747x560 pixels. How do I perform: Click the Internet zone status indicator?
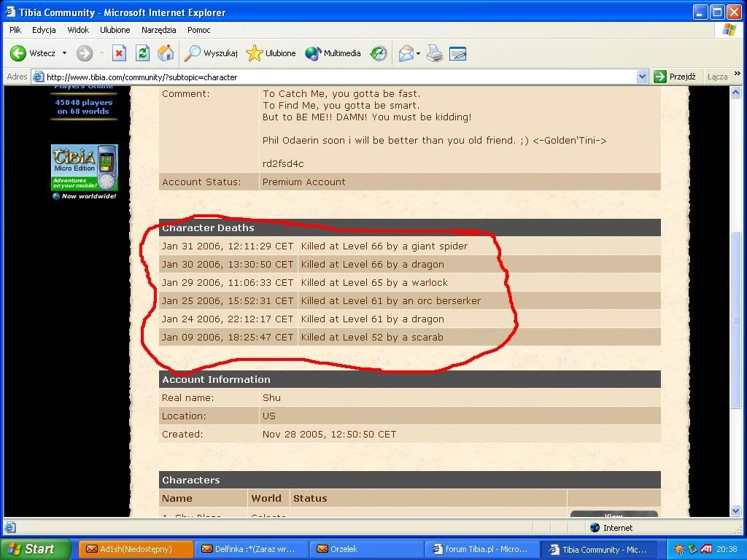pyautogui.click(x=611, y=528)
